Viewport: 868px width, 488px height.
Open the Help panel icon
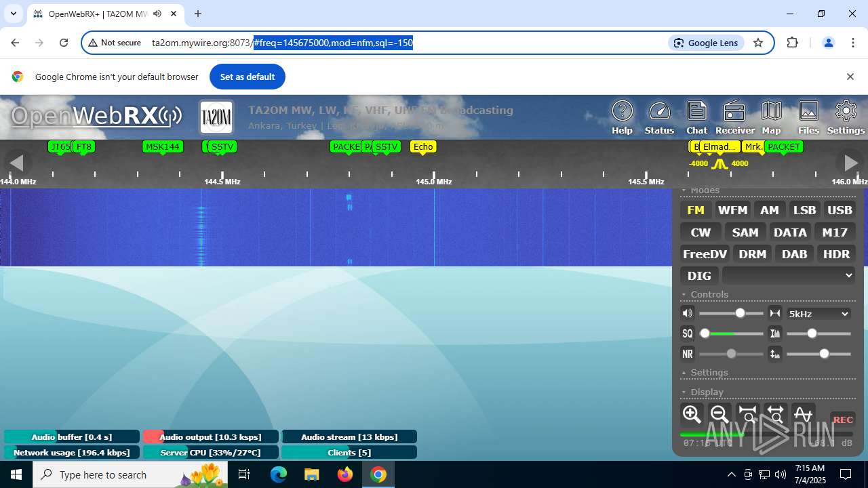tap(622, 117)
